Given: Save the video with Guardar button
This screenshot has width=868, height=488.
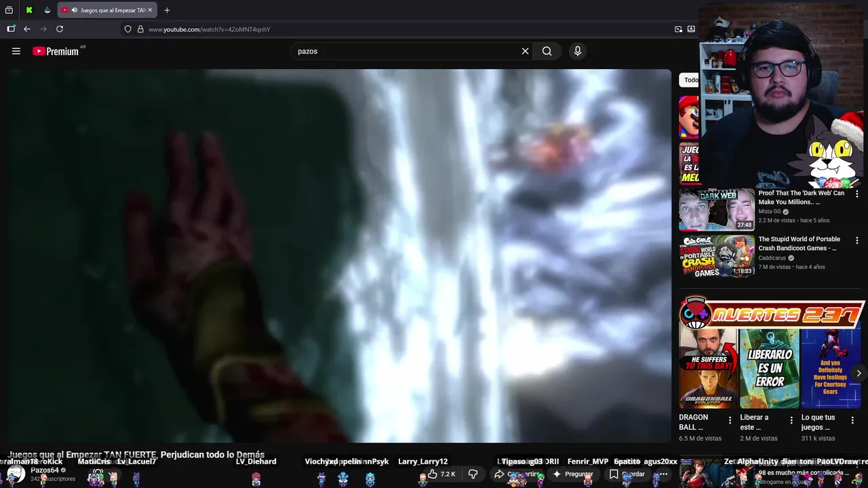Looking at the screenshot, I should (x=629, y=474).
